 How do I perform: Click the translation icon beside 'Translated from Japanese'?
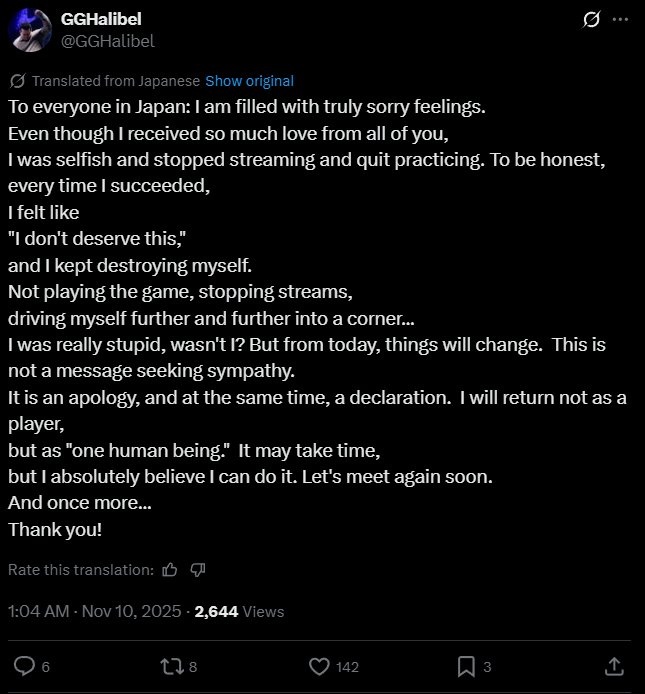(x=17, y=81)
